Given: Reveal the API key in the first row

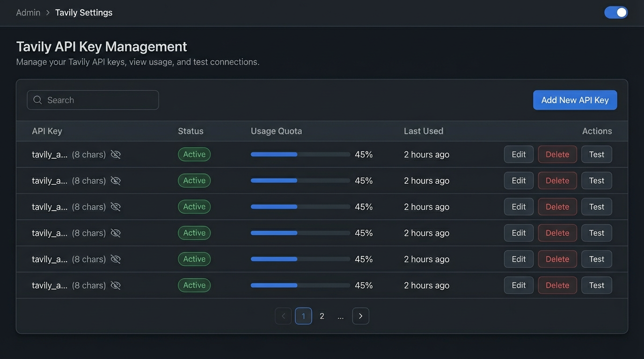Looking at the screenshot, I should 116,155.
